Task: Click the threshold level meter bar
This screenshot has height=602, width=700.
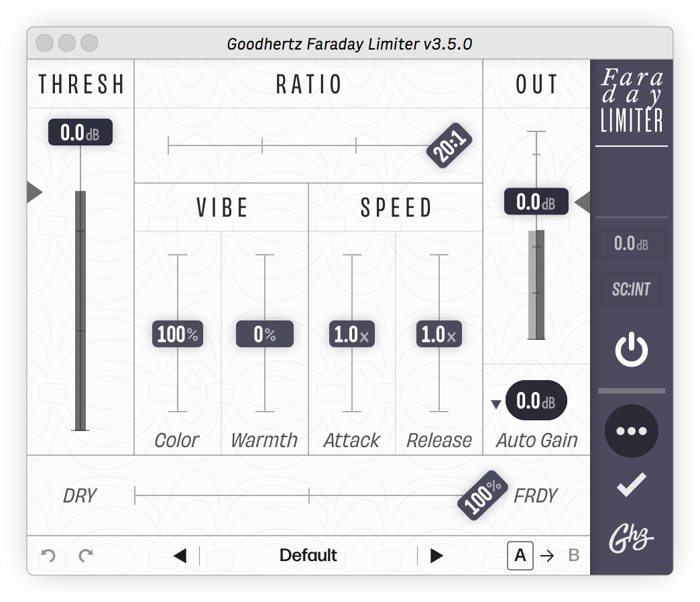Action: coord(80,310)
